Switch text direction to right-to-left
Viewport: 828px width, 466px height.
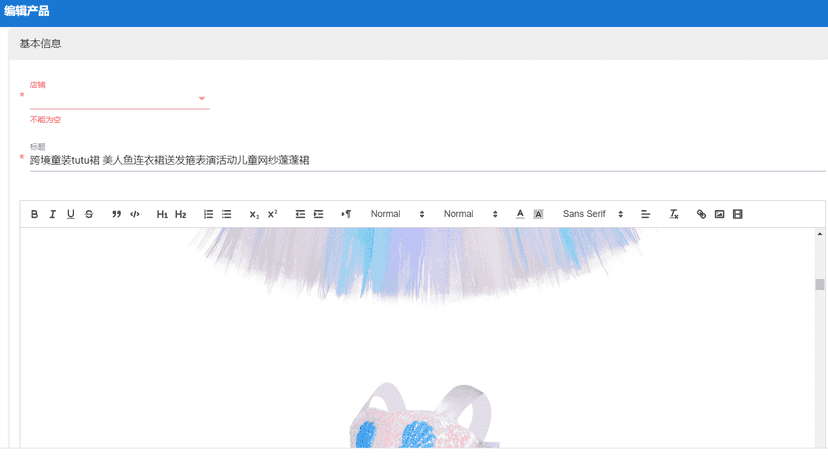[346, 214]
